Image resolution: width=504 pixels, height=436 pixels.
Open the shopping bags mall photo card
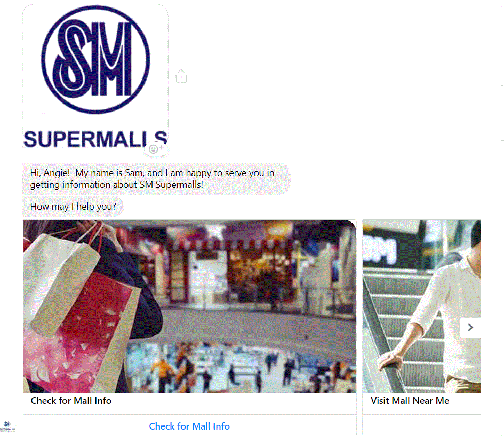click(x=189, y=306)
